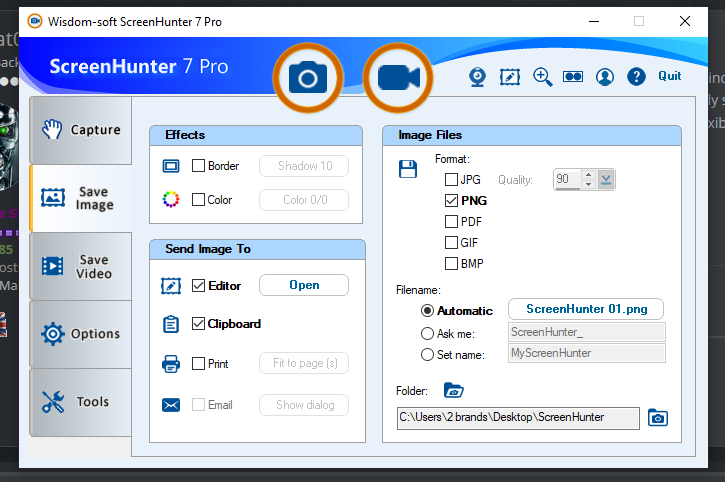This screenshot has width=725, height=482.
Task: Enable the BMP format checkbox
Action: (451, 263)
